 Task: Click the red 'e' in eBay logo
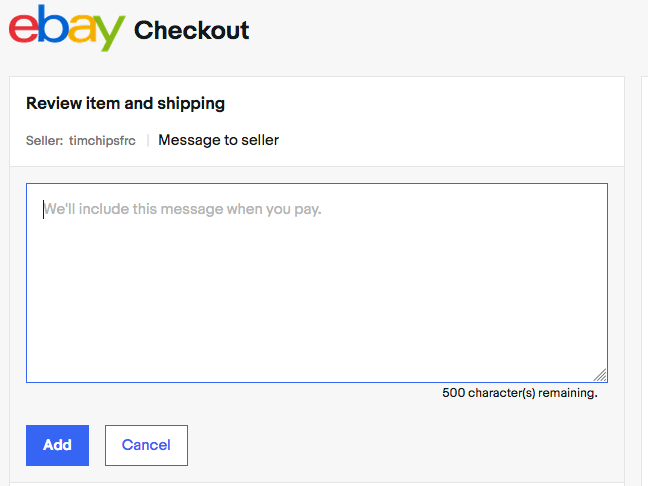(25, 29)
